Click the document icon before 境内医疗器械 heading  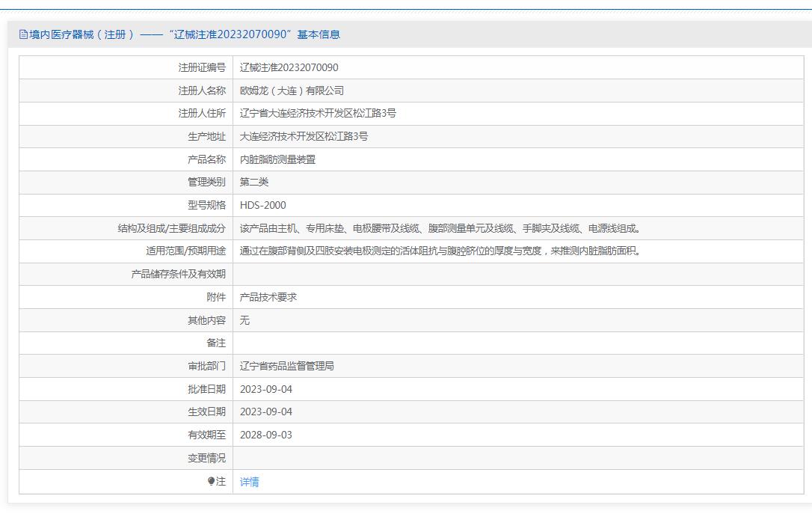click(x=23, y=34)
